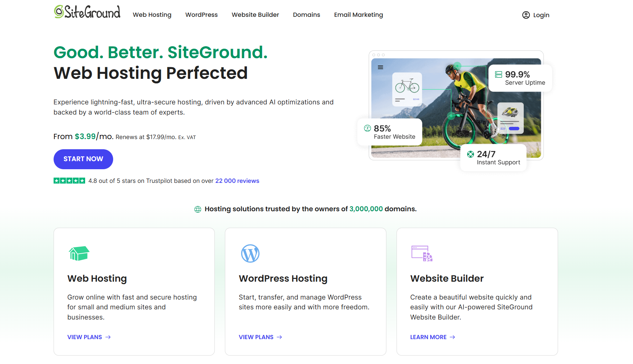Click the green box icon above Web Hosting
This screenshot has width=633, height=364.
click(x=79, y=253)
